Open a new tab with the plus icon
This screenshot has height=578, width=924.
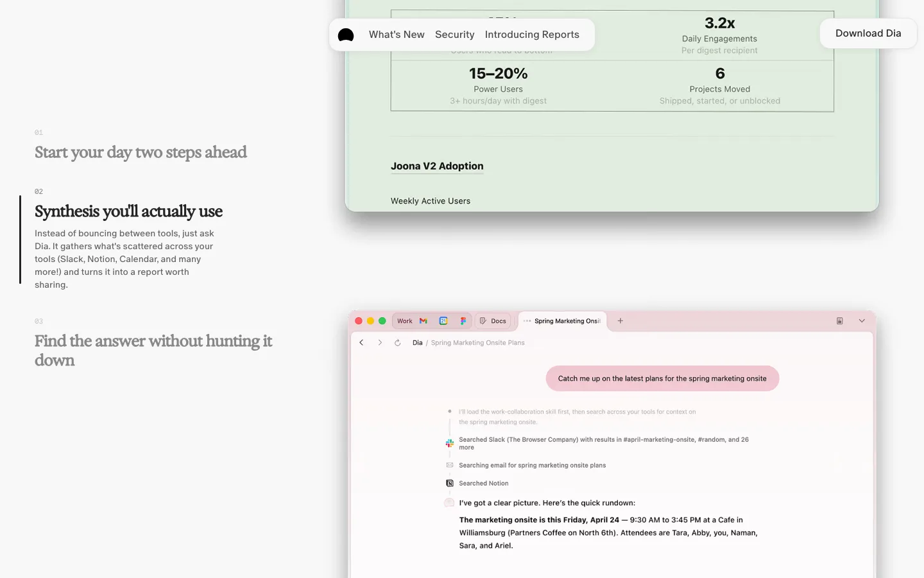tap(620, 320)
